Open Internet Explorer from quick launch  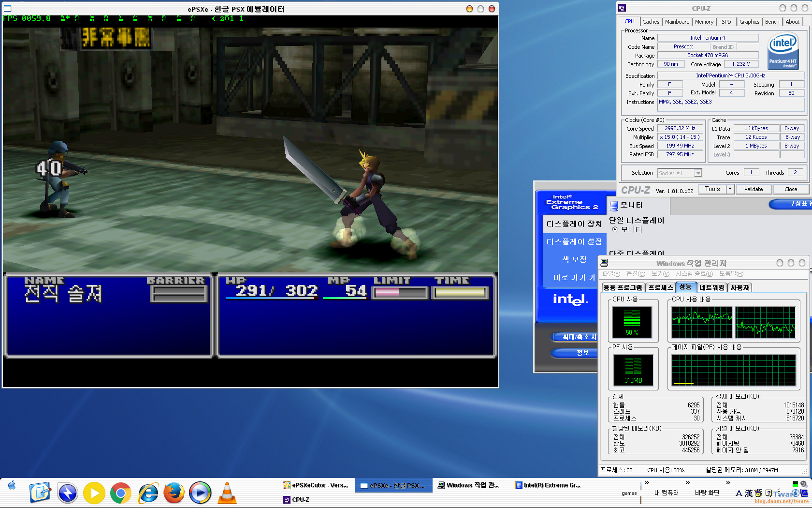point(148,493)
